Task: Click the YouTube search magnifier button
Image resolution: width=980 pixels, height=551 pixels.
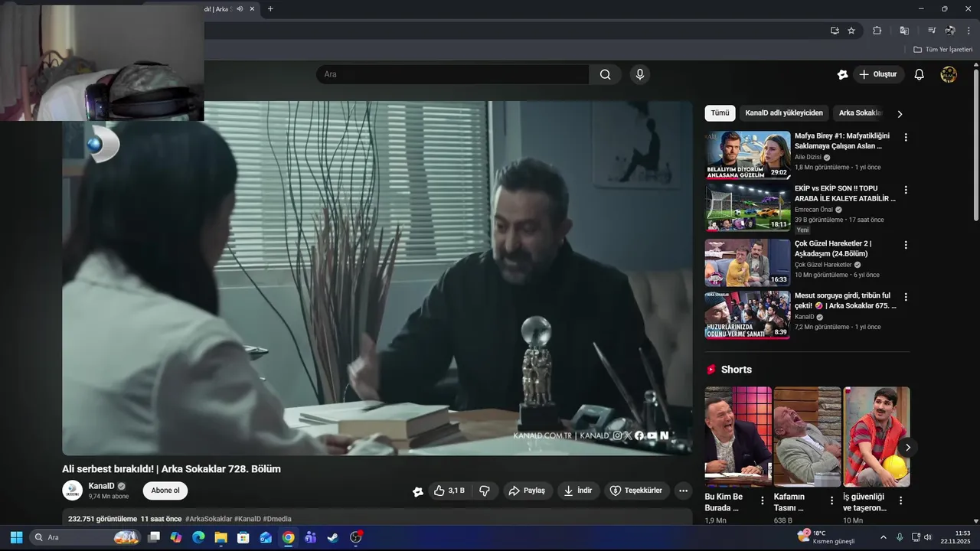Action: tap(605, 74)
